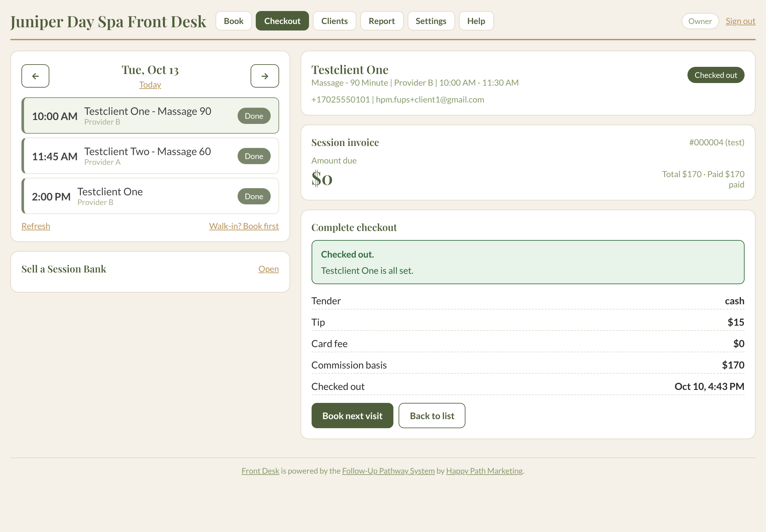Click the Total $170 · Paid $170 text
This screenshot has height=532, width=766.
(703, 174)
